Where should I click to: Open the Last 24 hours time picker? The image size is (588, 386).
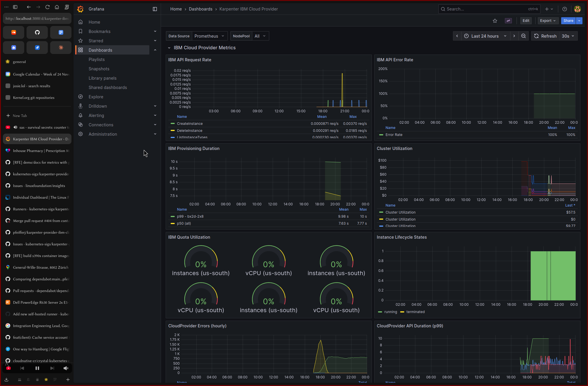click(x=485, y=36)
